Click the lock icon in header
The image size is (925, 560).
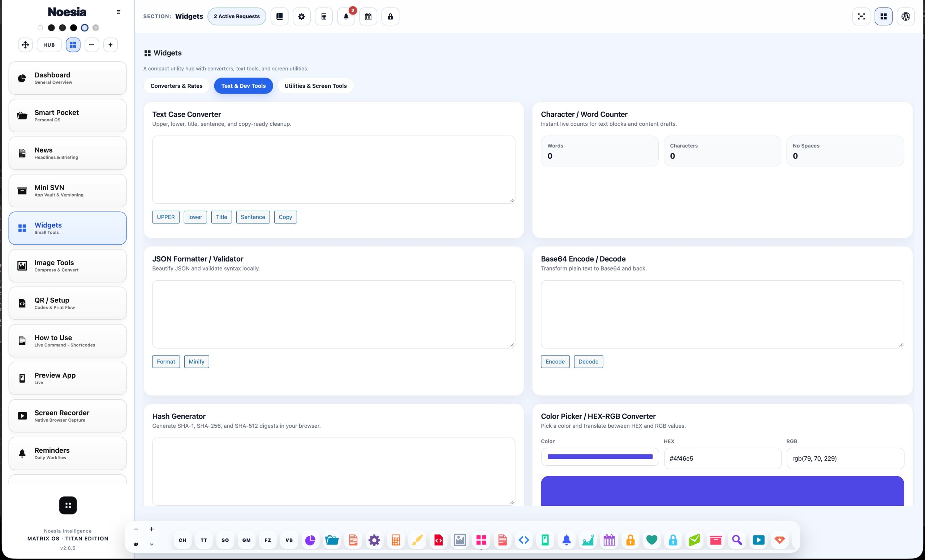pyautogui.click(x=390, y=17)
